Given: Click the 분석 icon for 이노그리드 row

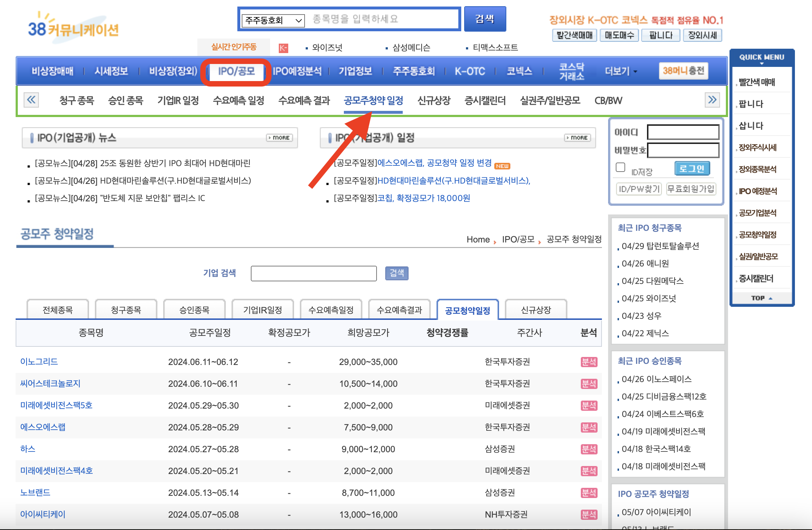Looking at the screenshot, I should pyautogui.click(x=588, y=362).
